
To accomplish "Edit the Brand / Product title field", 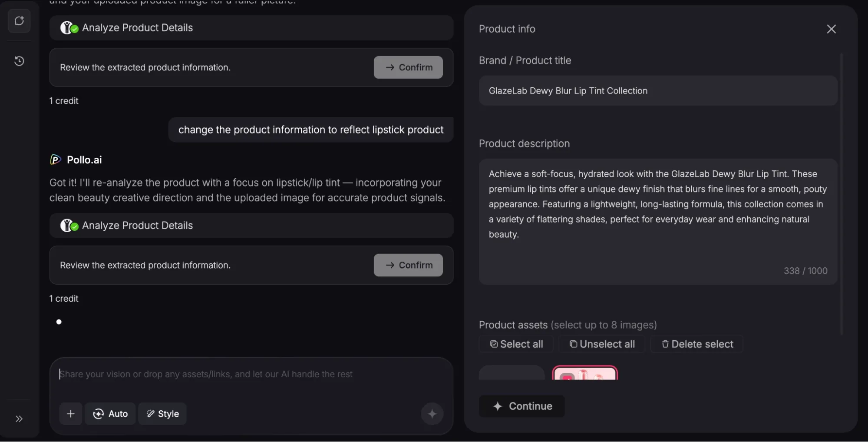I will point(658,91).
